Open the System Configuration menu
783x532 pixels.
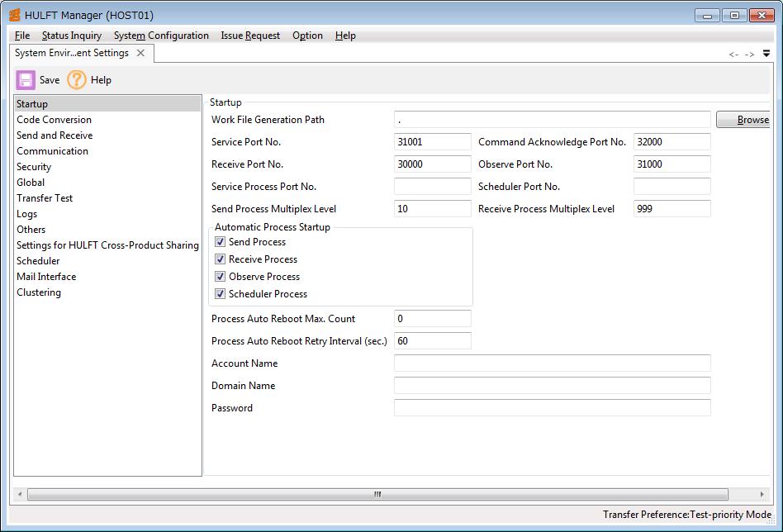pyautogui.click(x=161, y=36)
